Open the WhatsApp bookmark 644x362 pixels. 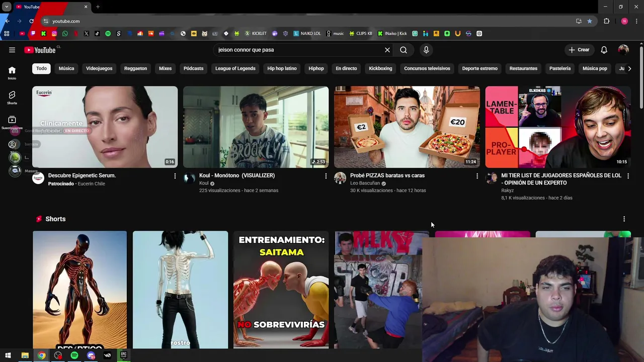(x=65, y=34)
